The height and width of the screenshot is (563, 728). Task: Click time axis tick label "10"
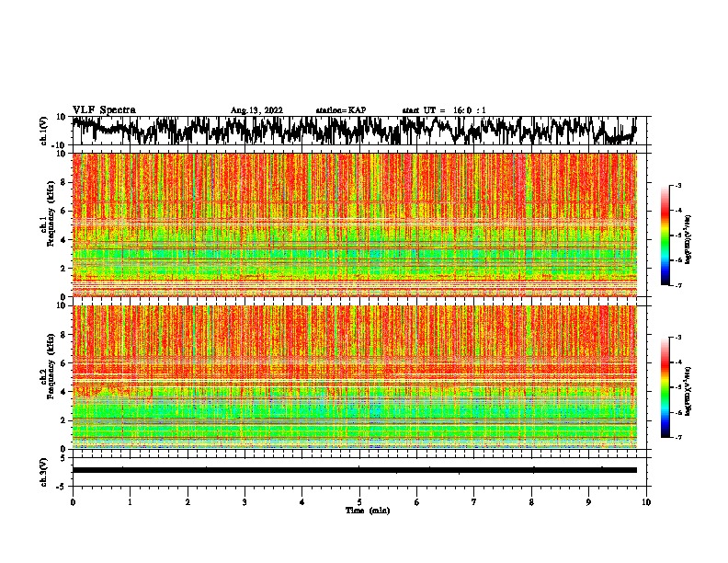[646, 502]
